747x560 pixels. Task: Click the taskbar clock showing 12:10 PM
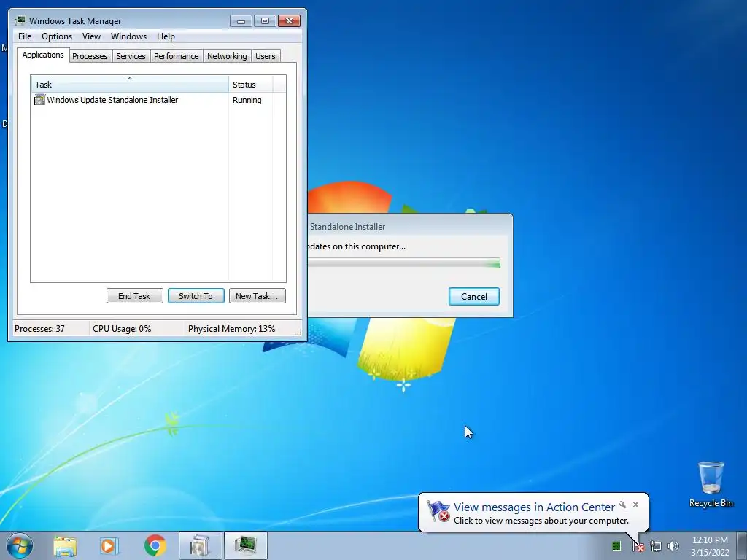pyautogui.click(x=710, y=546)
